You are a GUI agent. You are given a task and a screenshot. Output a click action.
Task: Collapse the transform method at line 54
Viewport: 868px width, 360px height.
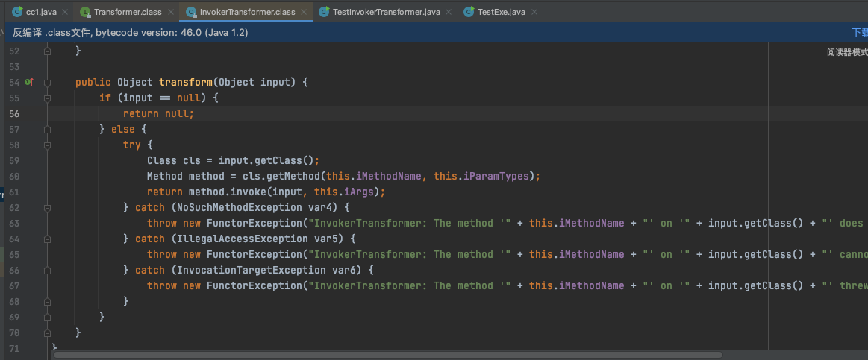[x=47, y=83]
